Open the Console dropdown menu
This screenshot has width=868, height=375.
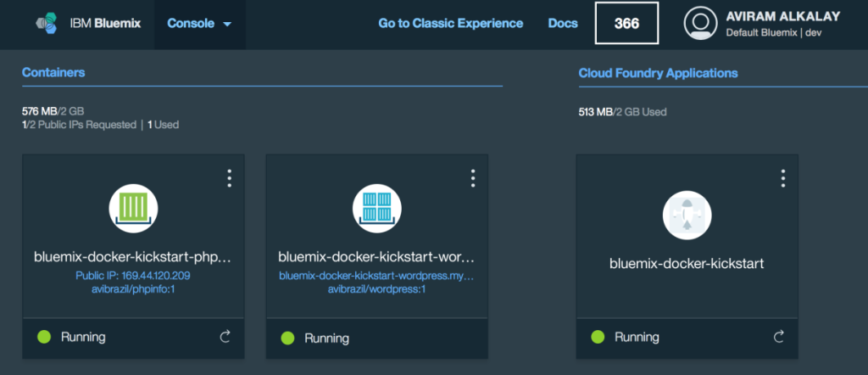point(199,24)
